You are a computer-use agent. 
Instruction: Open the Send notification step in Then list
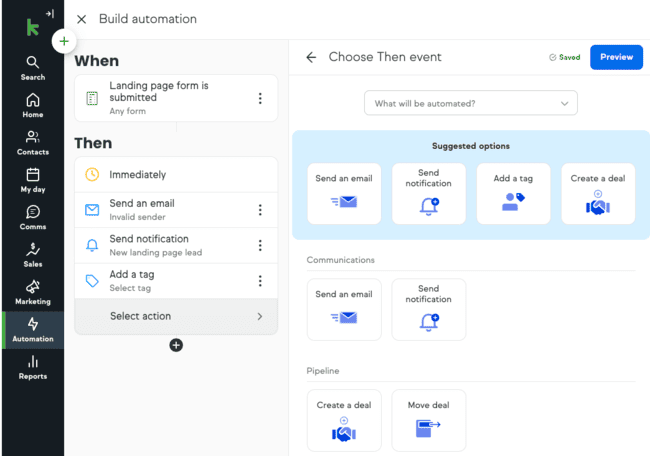tap(176, 245)
